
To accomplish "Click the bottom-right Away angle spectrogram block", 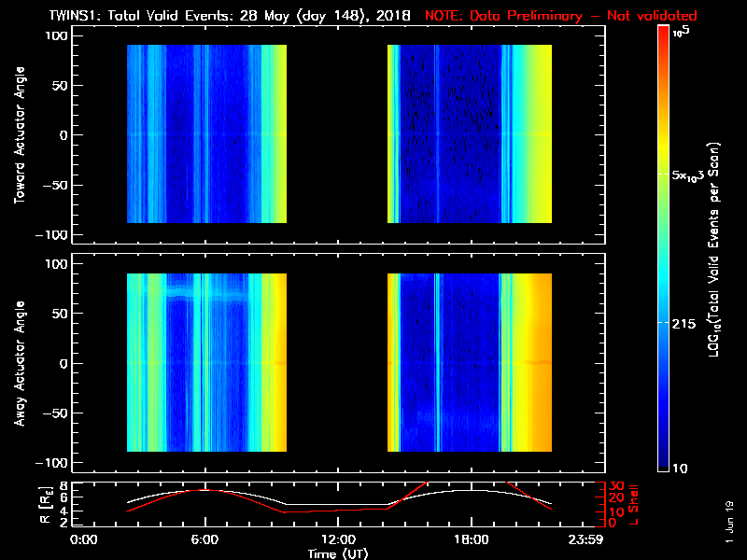I will click(469, 362).
